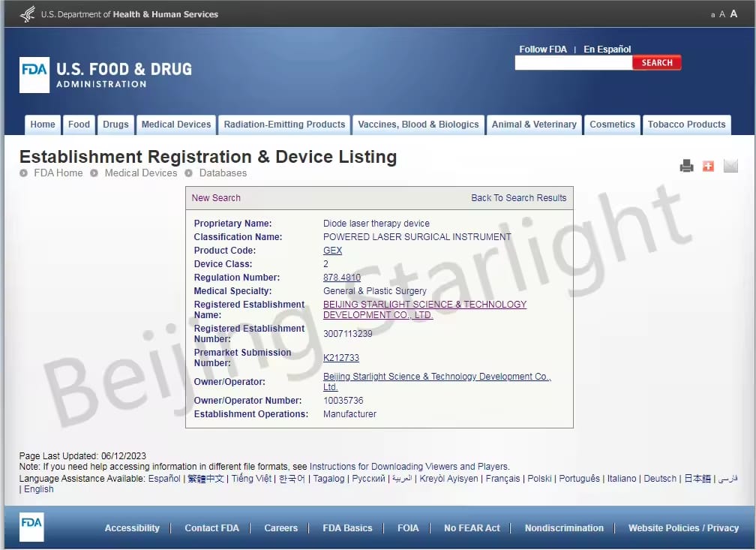Viewport: 756px width, 550px height.
Task: Select the medium text size 'A'
Action: coord(722,14)
